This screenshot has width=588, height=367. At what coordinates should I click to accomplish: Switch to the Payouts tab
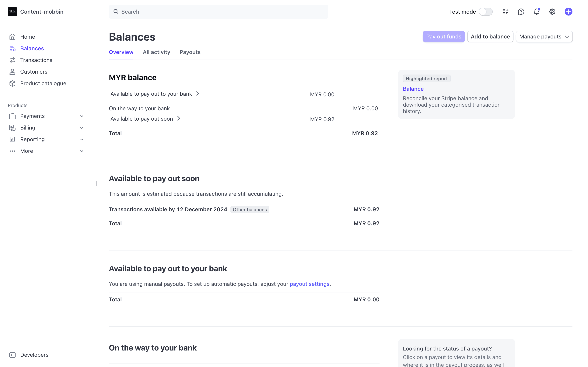coord(190,52)
